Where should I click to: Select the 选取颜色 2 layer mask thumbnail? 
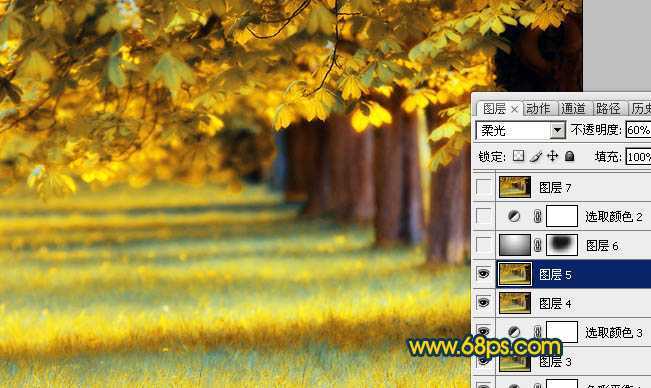[562, 216]
